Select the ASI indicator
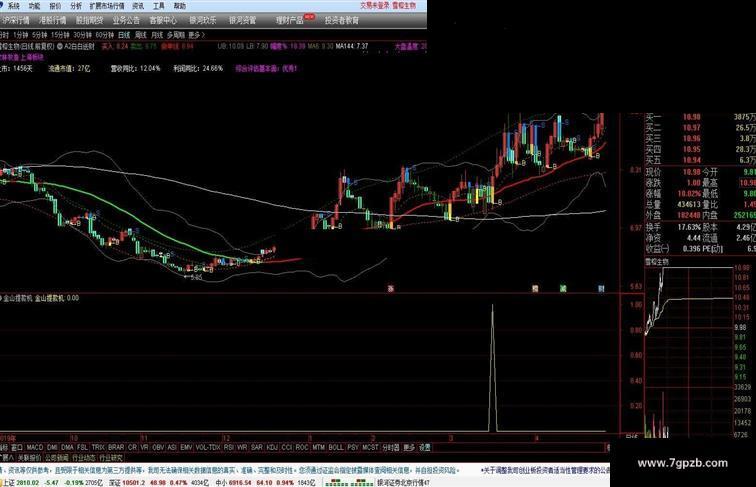 pyautogui.click(x=172, y=447)
